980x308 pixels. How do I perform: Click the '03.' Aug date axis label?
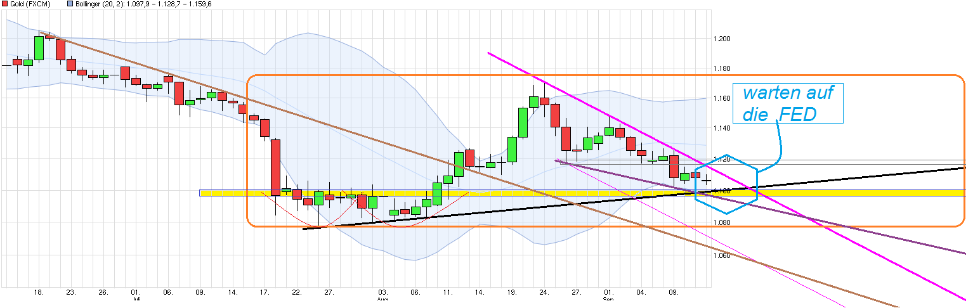point(382,293)
